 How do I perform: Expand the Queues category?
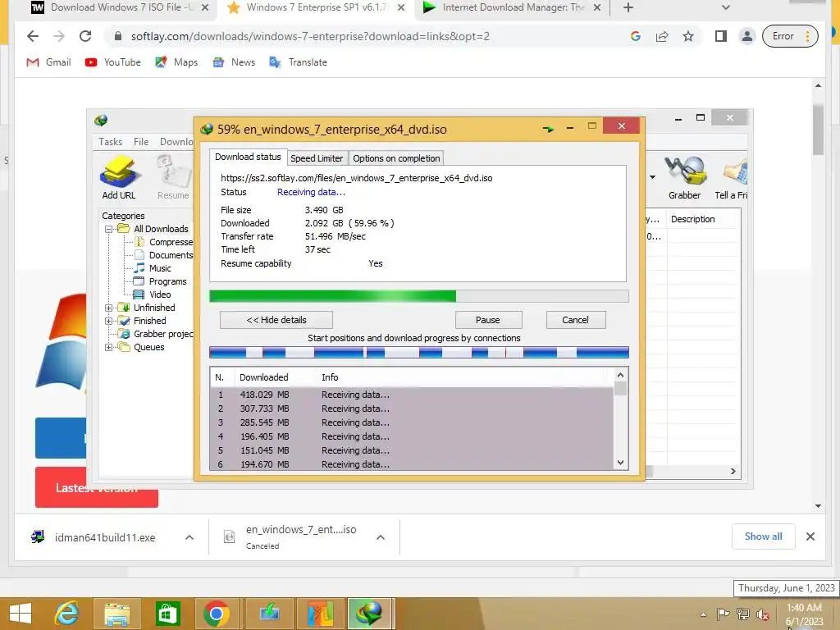[x=109, y=347]
